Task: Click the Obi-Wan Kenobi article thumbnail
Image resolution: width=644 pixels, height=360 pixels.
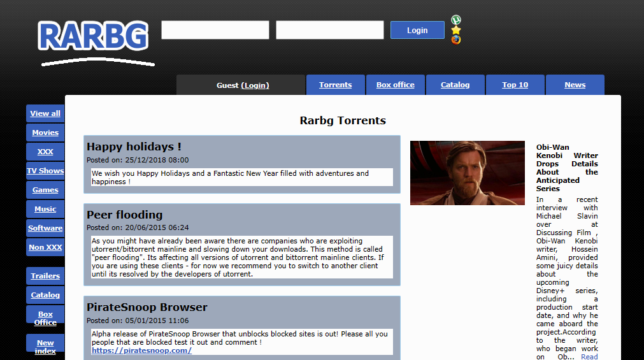Action: pyautogui.click(x=468, y=173)
